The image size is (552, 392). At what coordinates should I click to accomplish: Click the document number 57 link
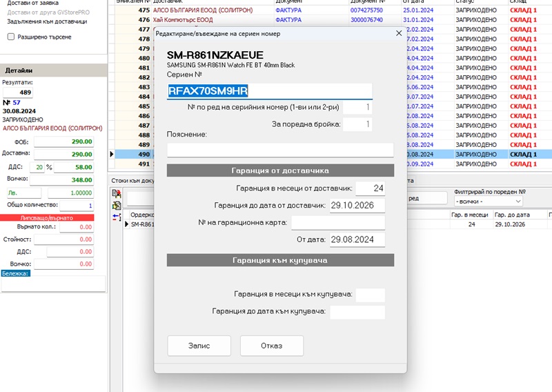click(17, 103)
